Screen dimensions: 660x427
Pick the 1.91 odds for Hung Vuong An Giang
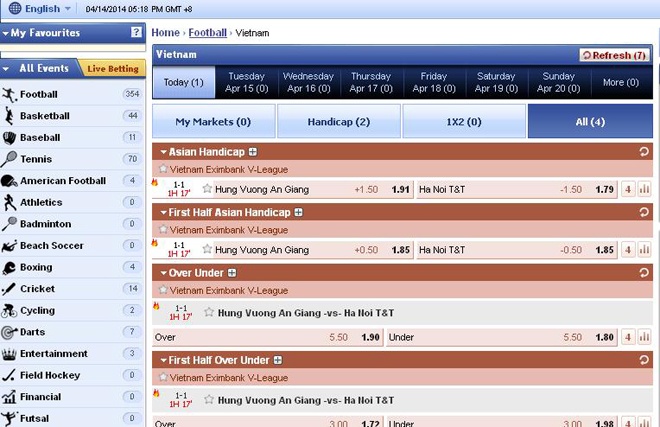pos(400,189)
